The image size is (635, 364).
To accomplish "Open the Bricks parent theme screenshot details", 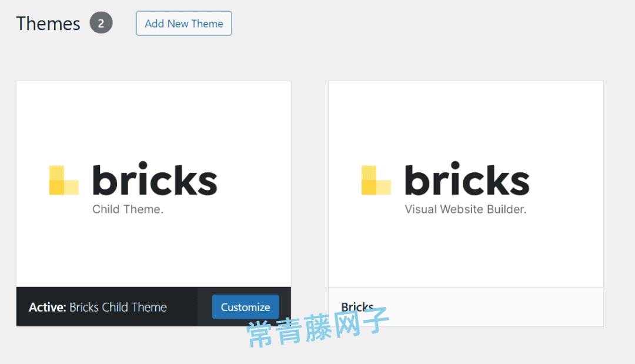I will click(466, 118).
